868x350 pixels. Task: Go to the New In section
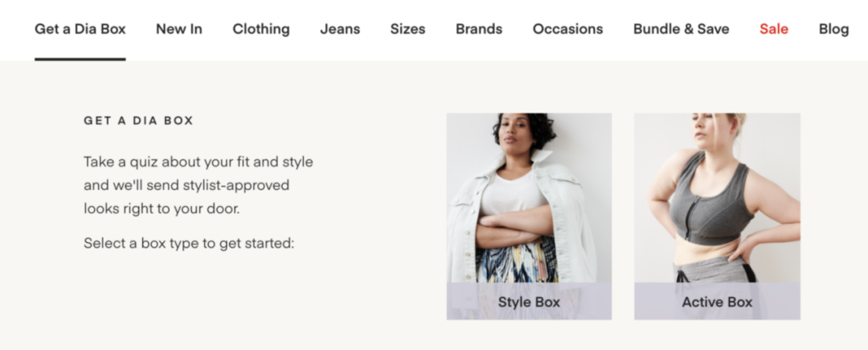(179, 29)
